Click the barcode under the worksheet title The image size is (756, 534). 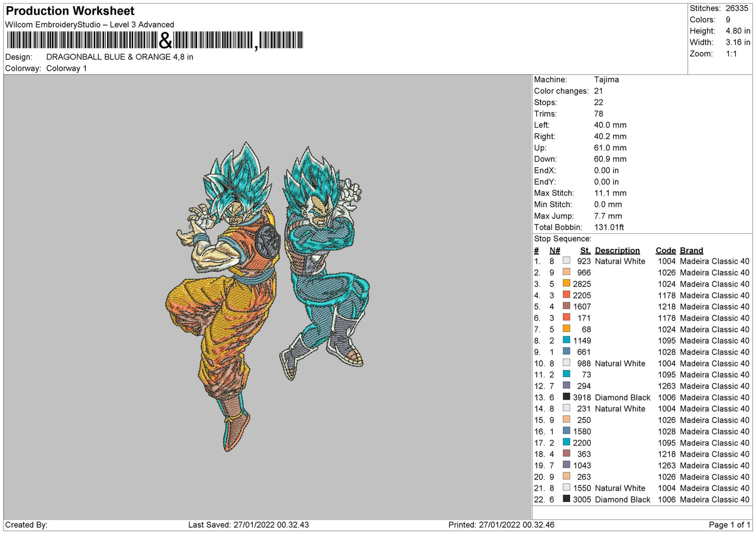(154, 40)
